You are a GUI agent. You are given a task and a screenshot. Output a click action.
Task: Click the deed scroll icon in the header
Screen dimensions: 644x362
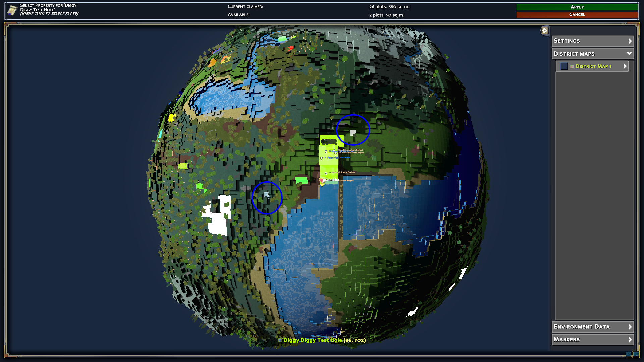[12, 10]
